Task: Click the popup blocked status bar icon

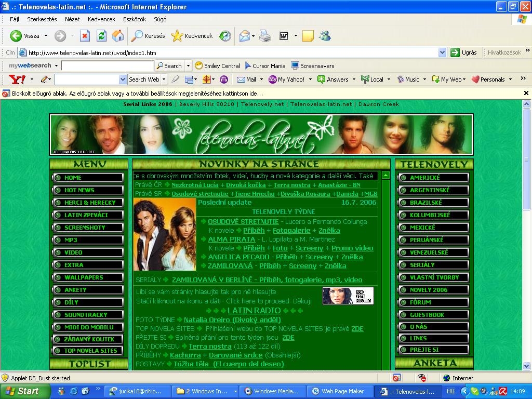Action: tap(396, 378)
